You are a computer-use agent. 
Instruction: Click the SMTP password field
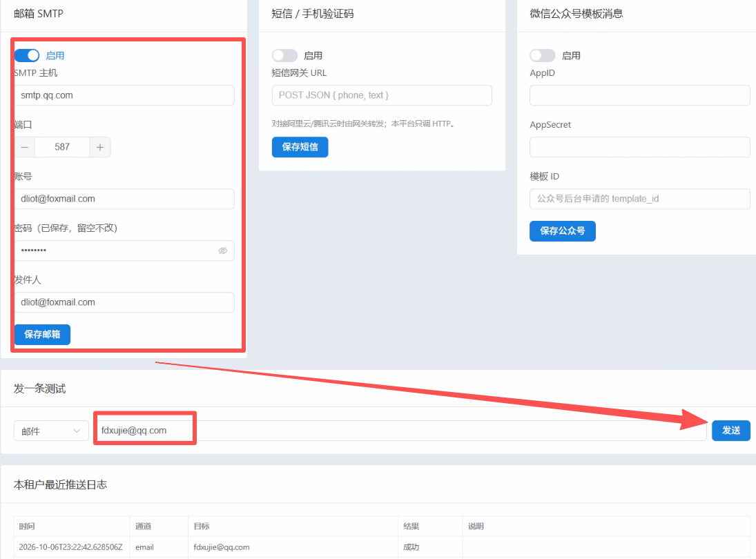pos(124,251)
